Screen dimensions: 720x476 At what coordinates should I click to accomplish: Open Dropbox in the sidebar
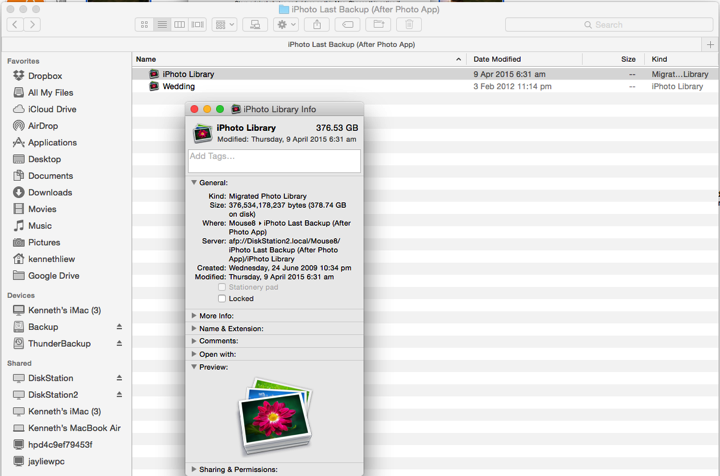(x=45, y=76)
